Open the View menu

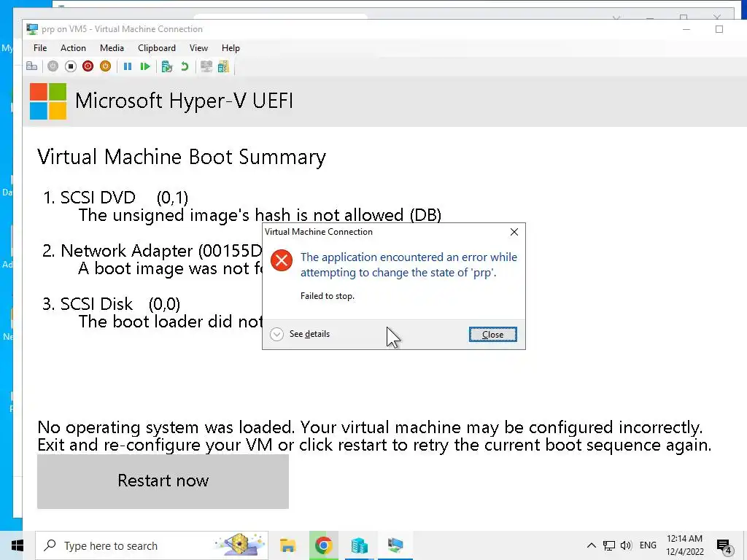pyautogui.click(x=198, y=48)
